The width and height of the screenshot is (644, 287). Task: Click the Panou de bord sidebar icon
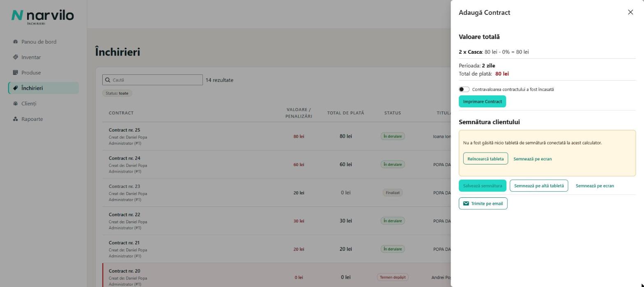pos(16,42)
